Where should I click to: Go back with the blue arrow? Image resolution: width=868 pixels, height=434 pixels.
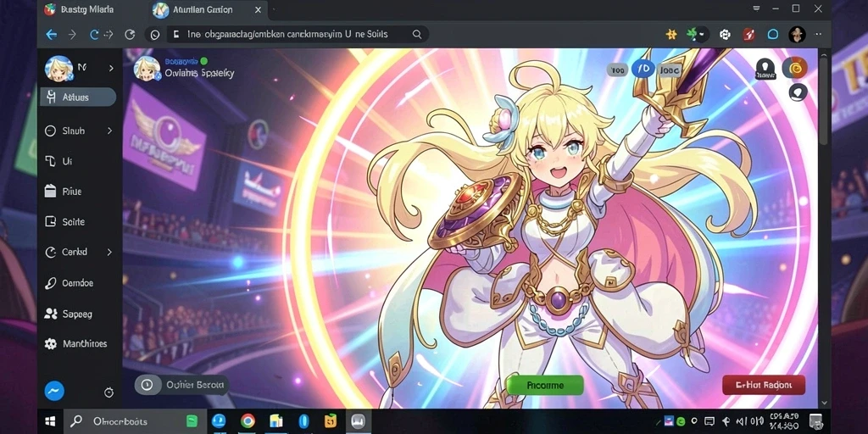click(x=52, y=34)
